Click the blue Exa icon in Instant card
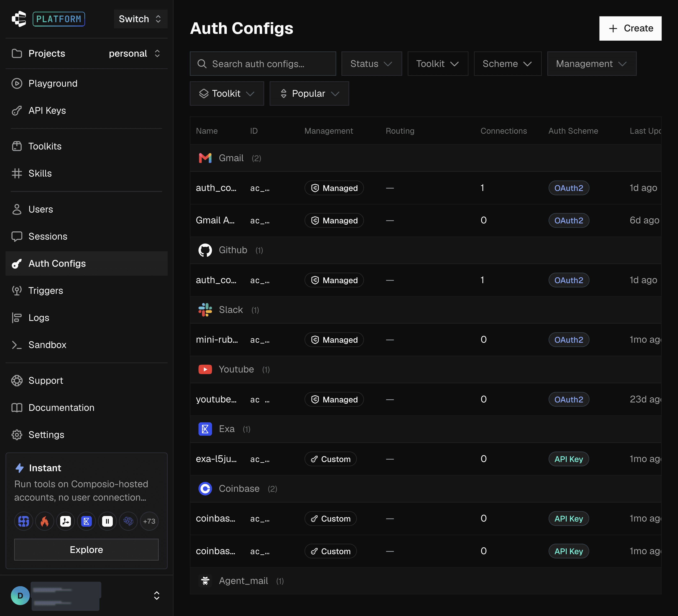The width and height of the screenshot is (678, 616). click(x=86, y=521)
